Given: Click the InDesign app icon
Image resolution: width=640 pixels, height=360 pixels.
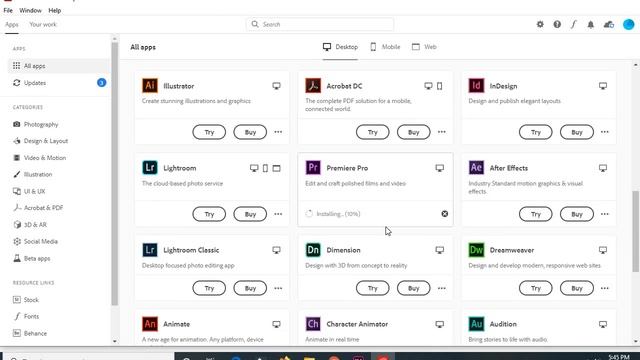Looking at the screenshot, I should coord(476,86).
